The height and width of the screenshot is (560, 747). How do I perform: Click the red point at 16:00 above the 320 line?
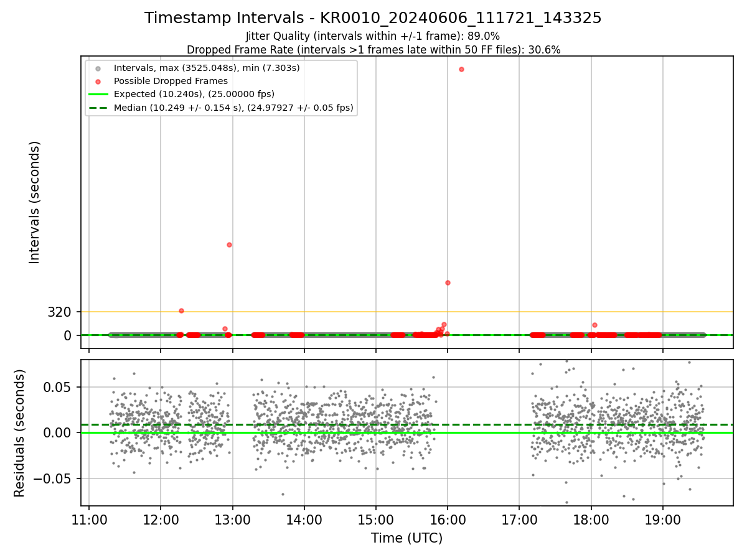[448, 282]
